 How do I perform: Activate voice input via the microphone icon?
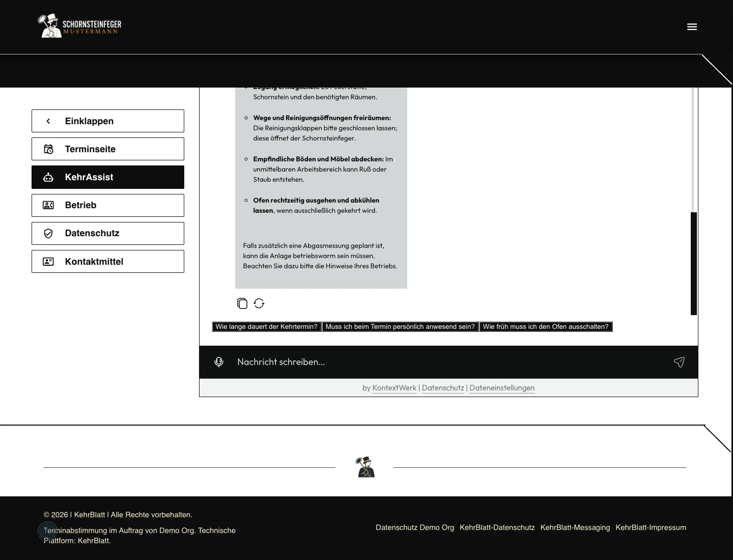[219, 362]
